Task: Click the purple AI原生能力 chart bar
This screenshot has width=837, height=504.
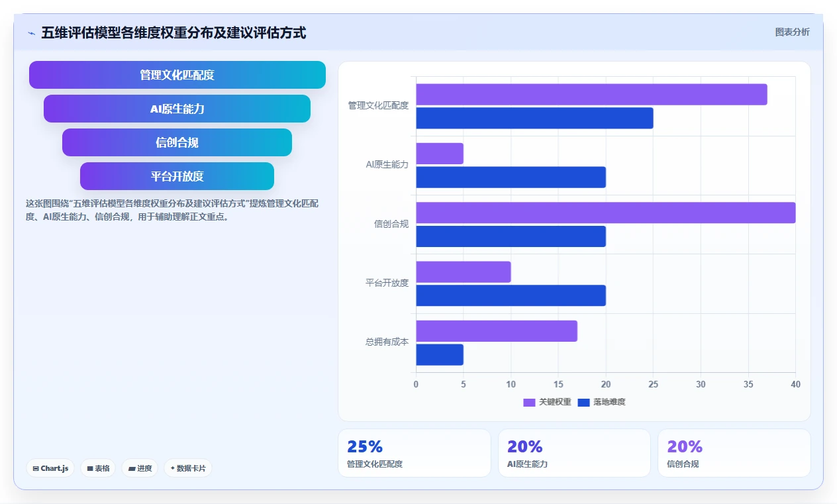Action: (440, 154)
